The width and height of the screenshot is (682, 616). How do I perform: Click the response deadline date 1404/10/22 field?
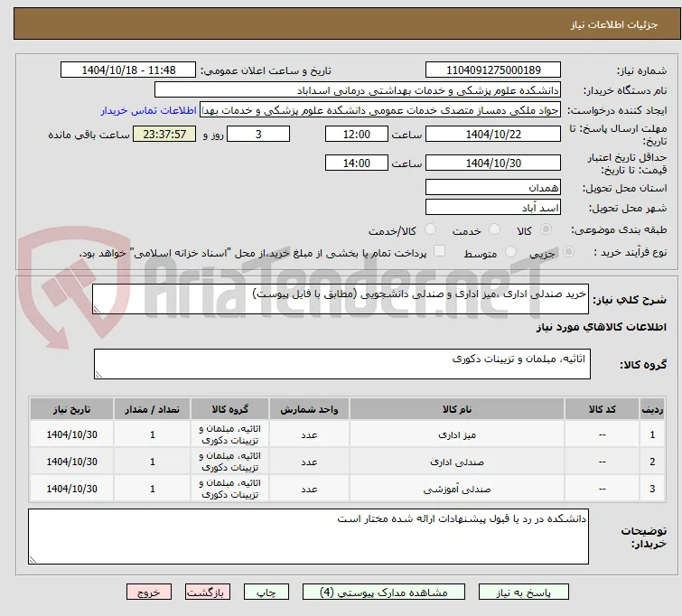[493, 134]
